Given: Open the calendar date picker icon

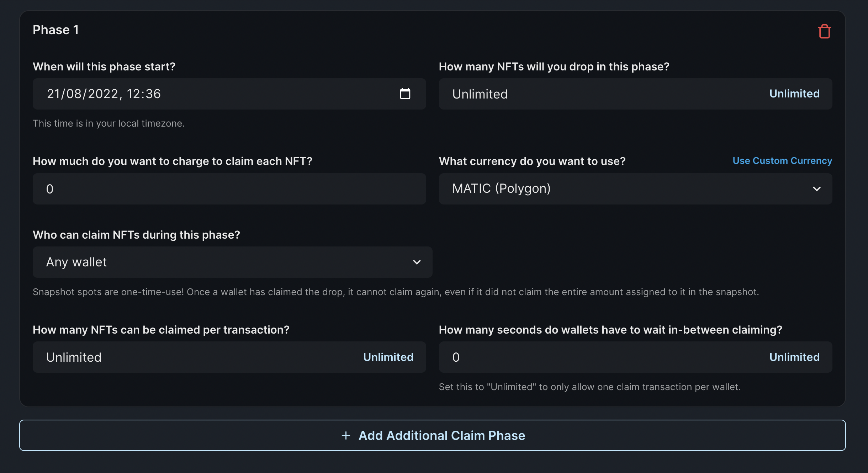Looking at the screenshot, I should [405, 94].
